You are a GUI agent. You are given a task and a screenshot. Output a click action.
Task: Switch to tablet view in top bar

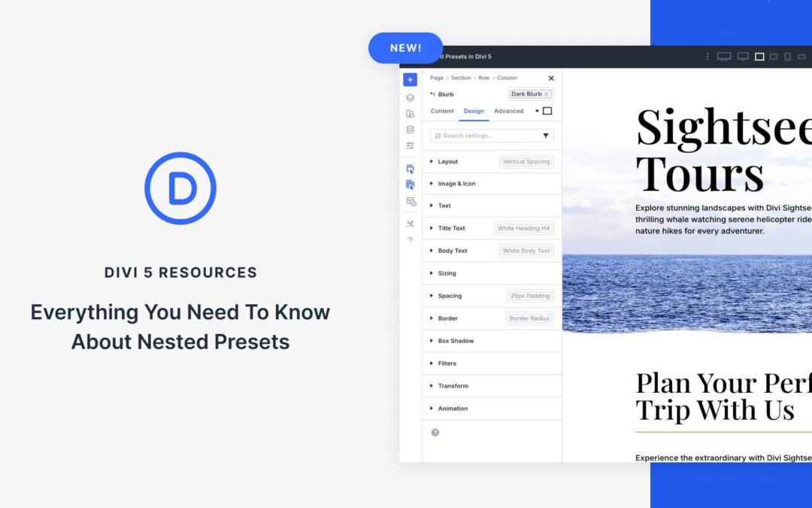[774, 56]
